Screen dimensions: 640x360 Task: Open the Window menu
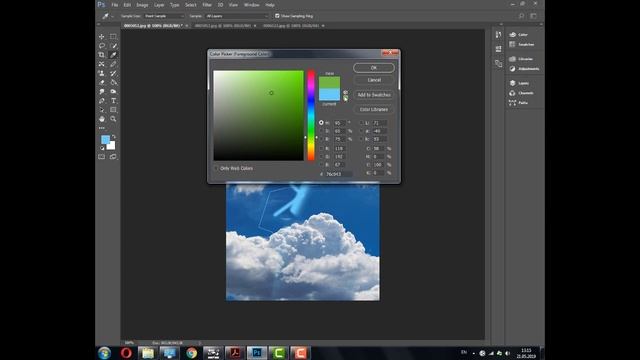[251, 5]
